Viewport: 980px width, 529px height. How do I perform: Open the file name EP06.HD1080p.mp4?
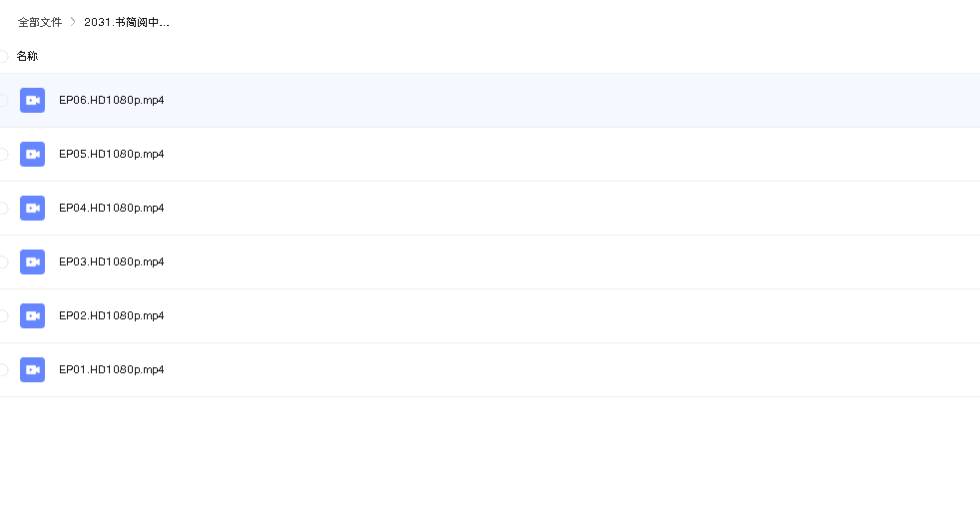point(111,100)
